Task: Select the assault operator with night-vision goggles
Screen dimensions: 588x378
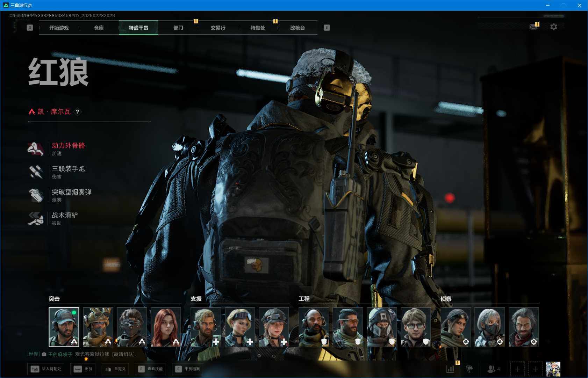Action: 132,327
